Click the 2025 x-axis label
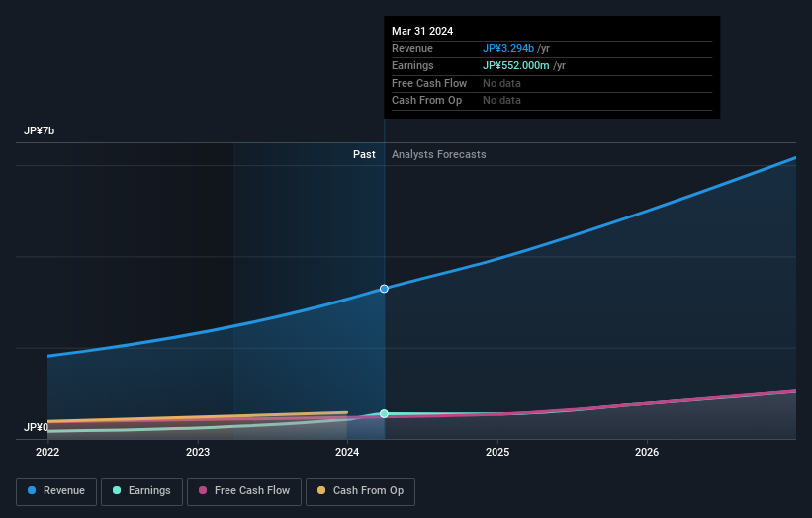 click(x=497, y=453)
